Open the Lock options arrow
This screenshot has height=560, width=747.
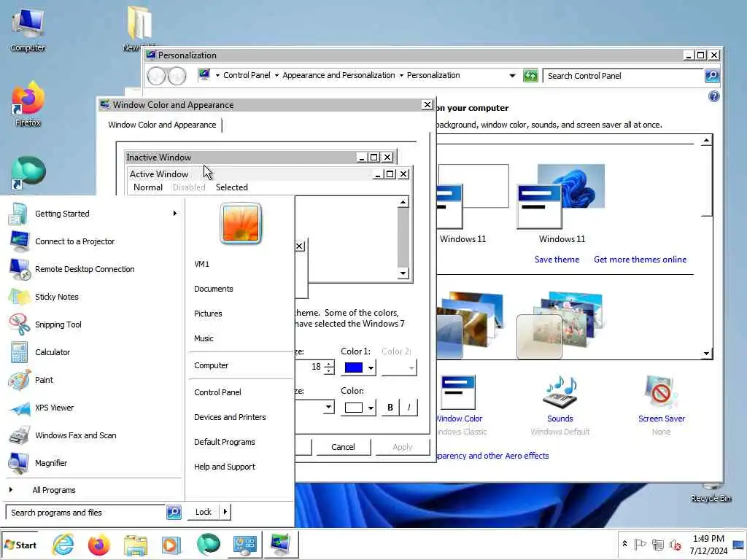click(x=225, y=512)
